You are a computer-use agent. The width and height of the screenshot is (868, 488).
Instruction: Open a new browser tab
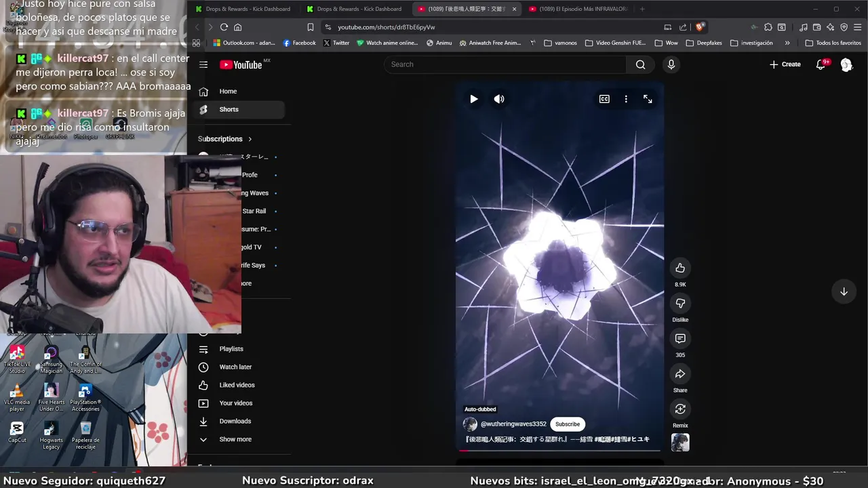point(642,9)
